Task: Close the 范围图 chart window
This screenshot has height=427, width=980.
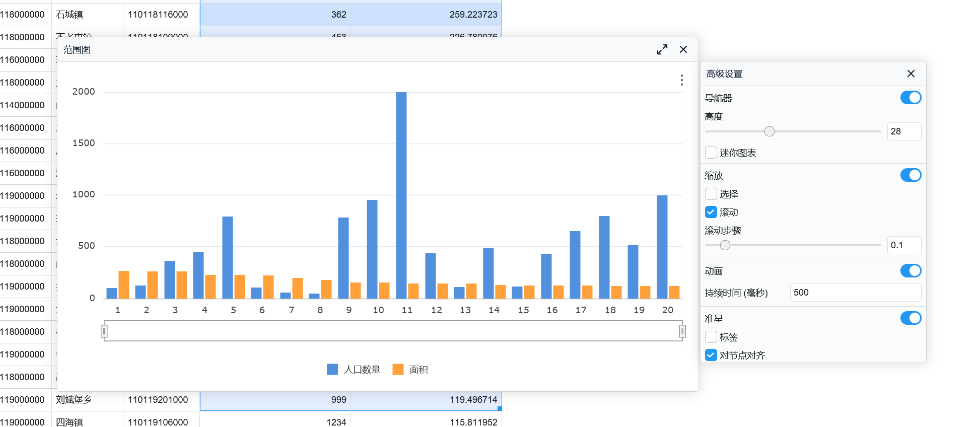Action: pyautogui.click(x=683, y=49)
